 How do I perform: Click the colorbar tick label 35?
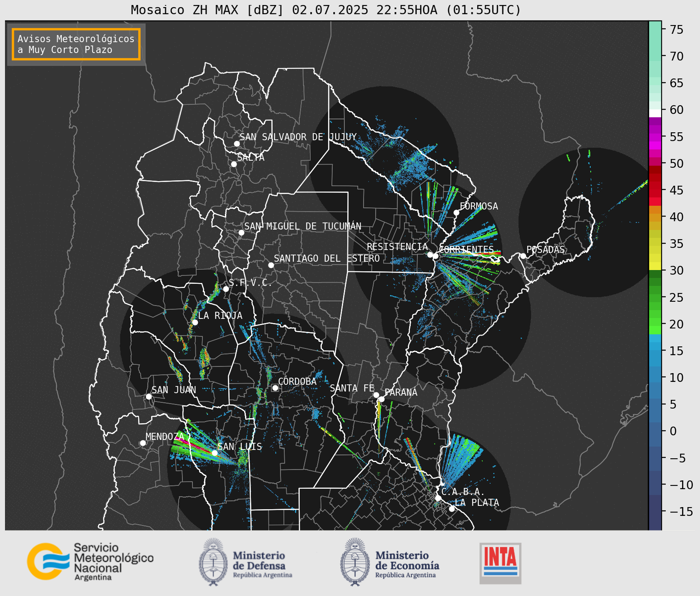coord(677,244)
